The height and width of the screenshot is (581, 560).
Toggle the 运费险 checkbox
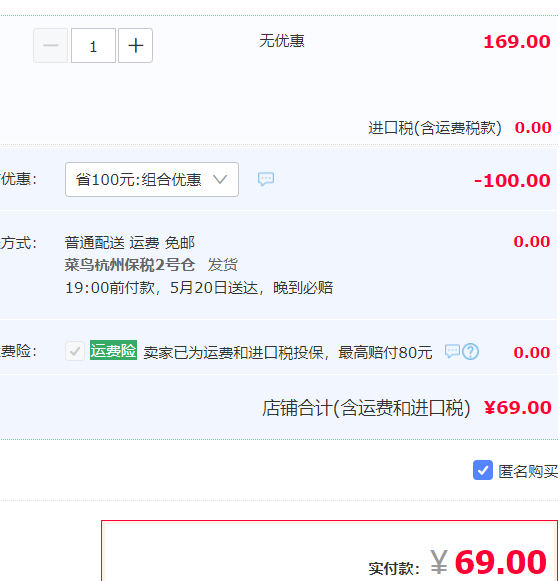75,351
